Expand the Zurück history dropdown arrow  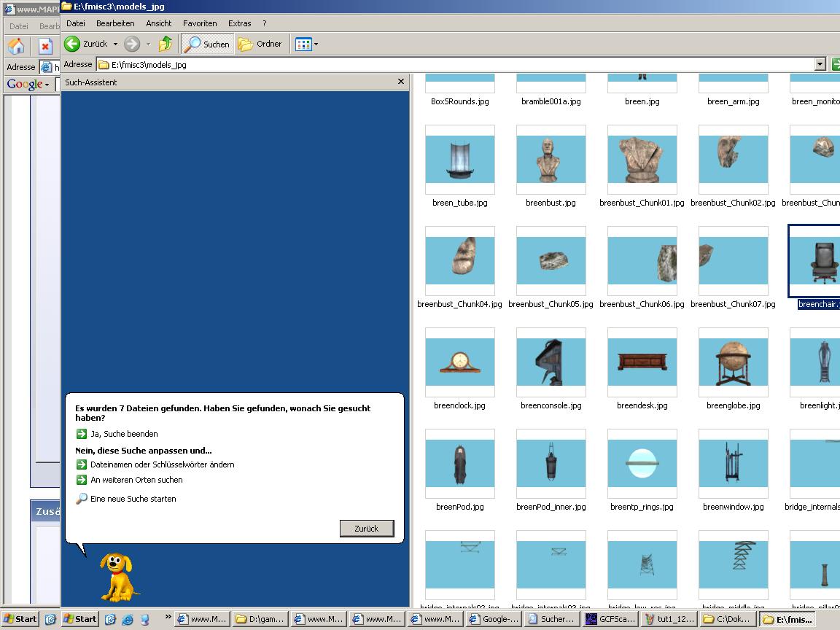[x=115, y=44]
